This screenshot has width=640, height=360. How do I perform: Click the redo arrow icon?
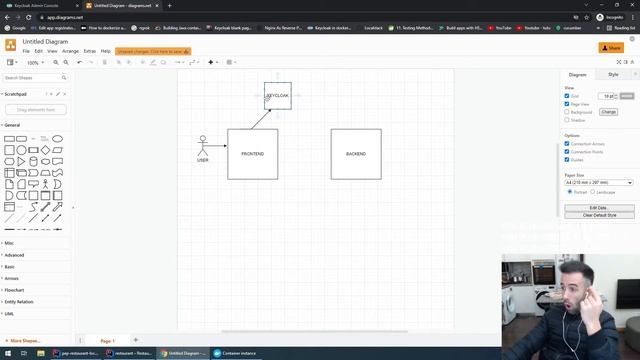click(91, 62)
